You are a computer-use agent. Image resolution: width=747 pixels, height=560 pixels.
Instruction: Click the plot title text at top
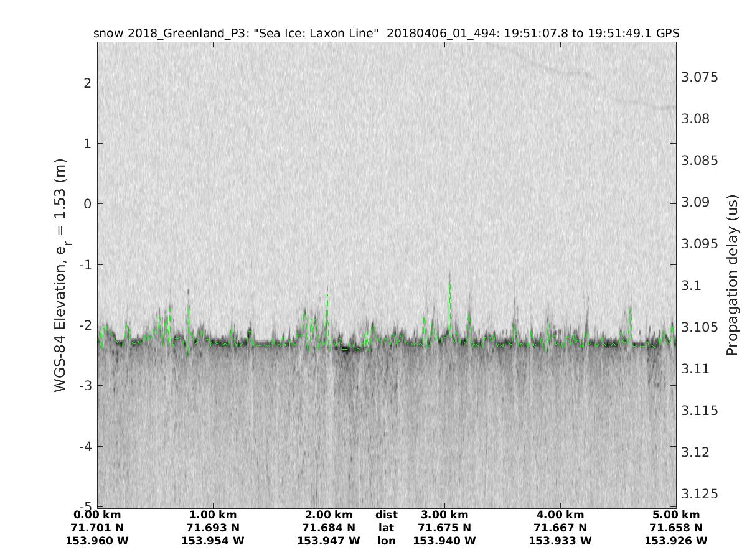click(x=386, y=33)
